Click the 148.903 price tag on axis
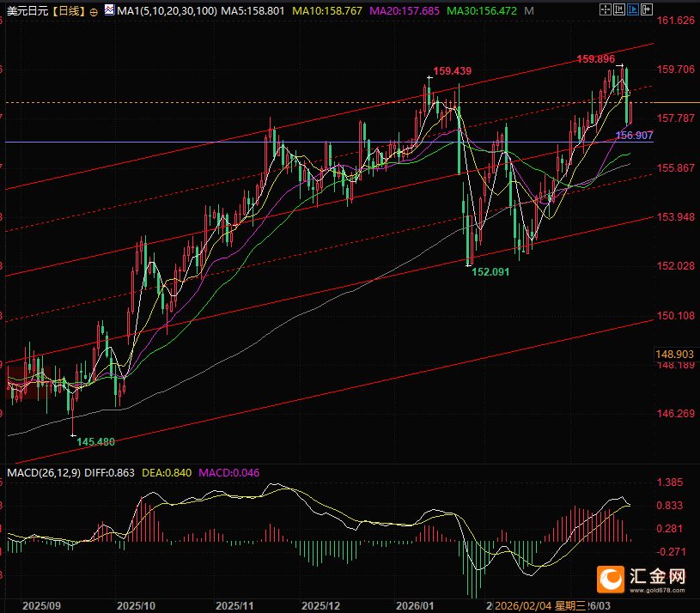Image resolution: width=700 pixels, height=613 pixels. 674,355
